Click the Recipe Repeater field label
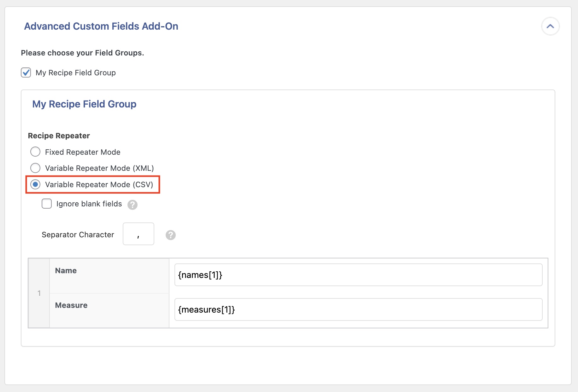The image size is (578, 392). coord(59,136)
